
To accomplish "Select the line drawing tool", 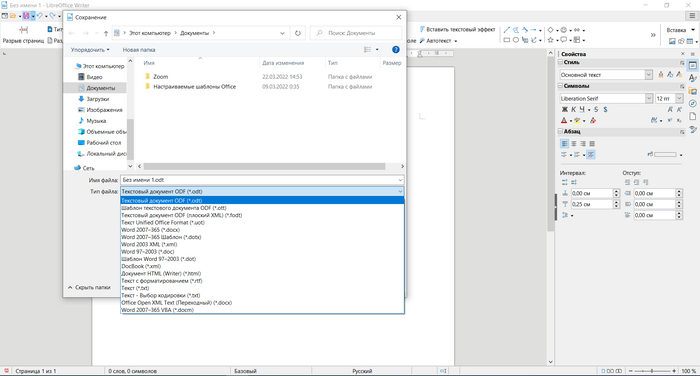I will (506, 30).
